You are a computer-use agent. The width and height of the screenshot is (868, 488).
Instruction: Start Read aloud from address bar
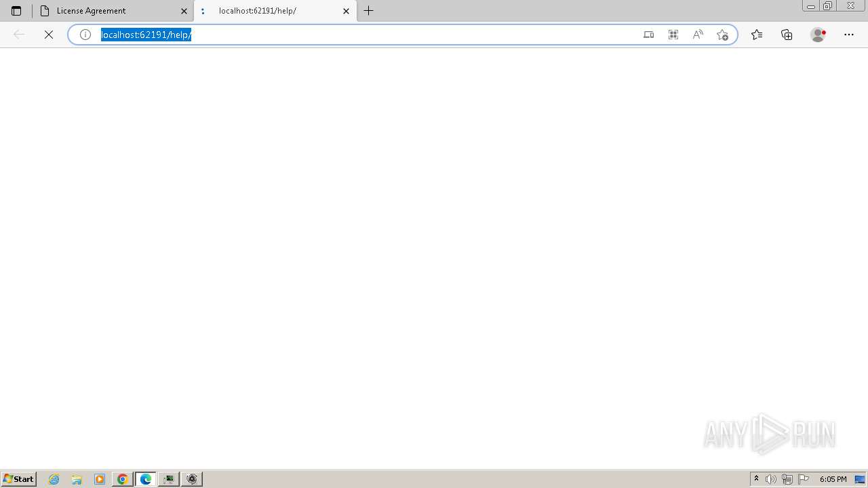point(698,35)
